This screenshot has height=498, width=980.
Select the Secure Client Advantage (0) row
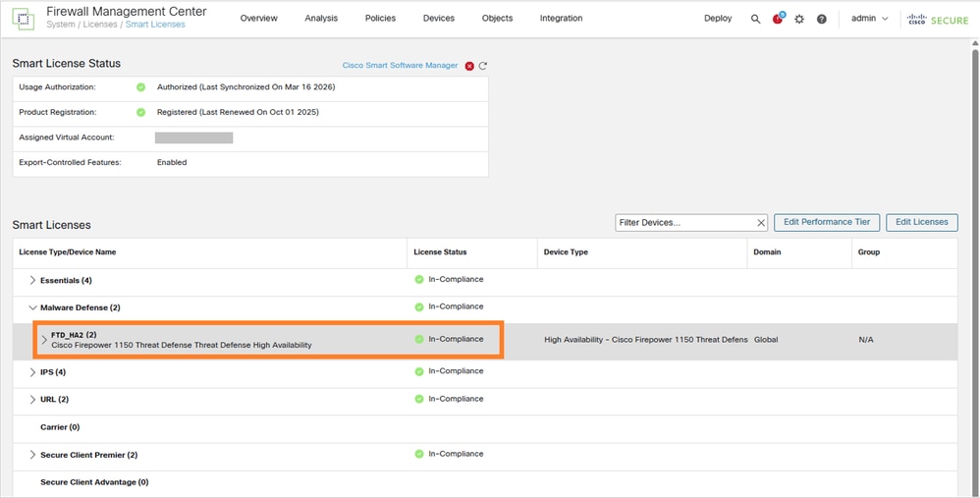(485, 482)
